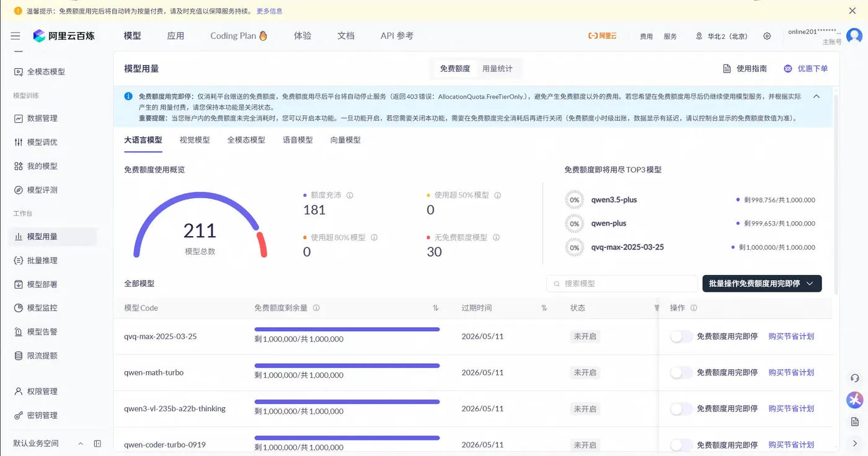This screenshot has height=456, width=868.
Task: Click the 阿里云百炼 logo
Action: (64, 36)
